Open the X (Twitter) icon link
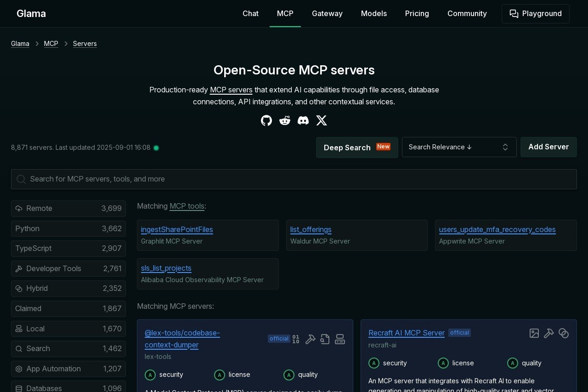 322,120
